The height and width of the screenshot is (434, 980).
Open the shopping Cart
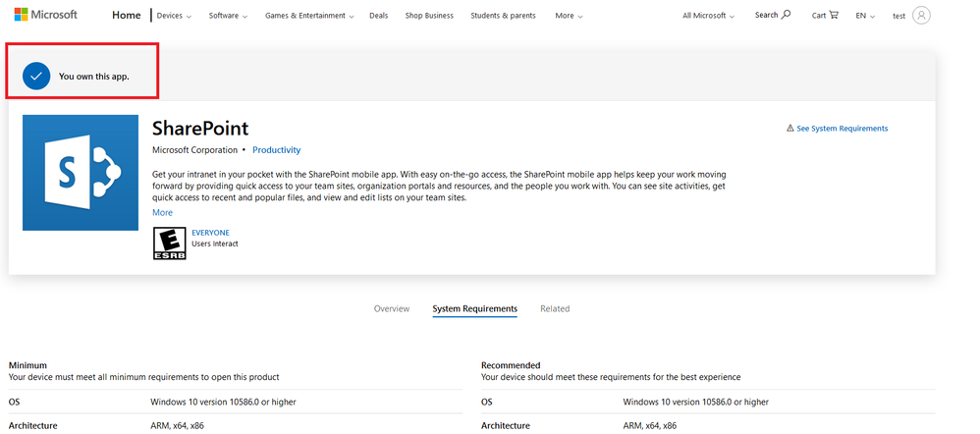pyautogui.click(x=825, y=15)
